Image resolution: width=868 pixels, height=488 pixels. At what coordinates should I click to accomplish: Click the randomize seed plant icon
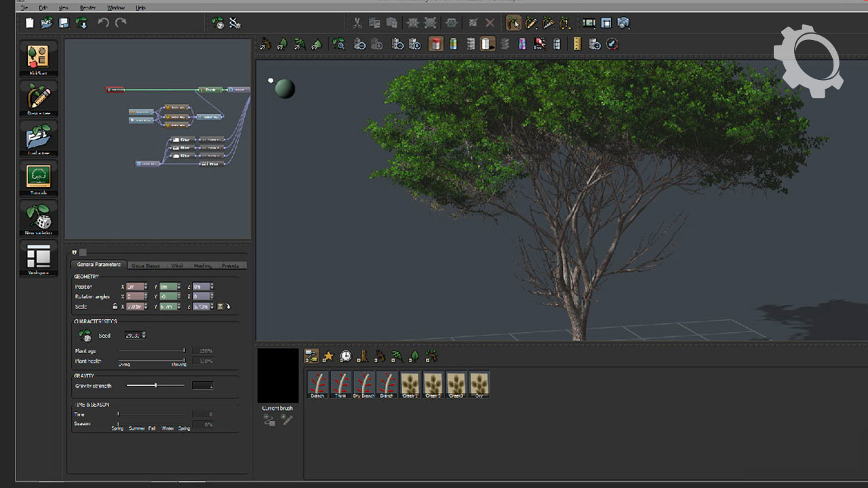(85, 335)
